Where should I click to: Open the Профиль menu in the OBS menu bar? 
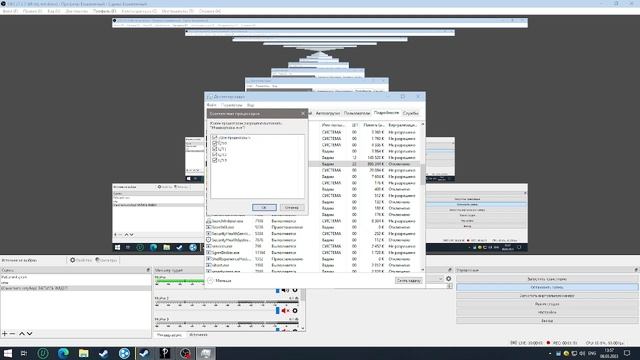pos(104,11)
